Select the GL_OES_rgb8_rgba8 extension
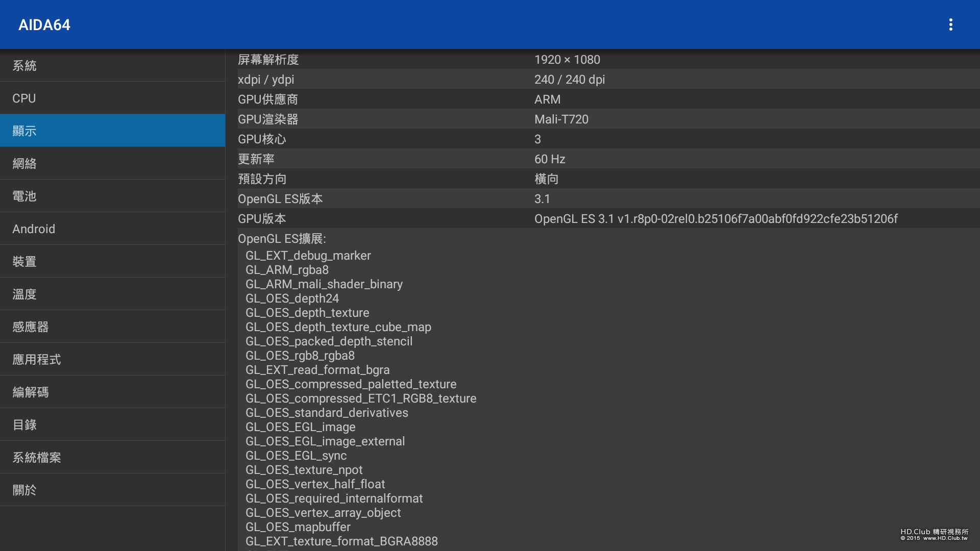The width and height of the screenshot is (980, 551). click(x=300, y=356)
